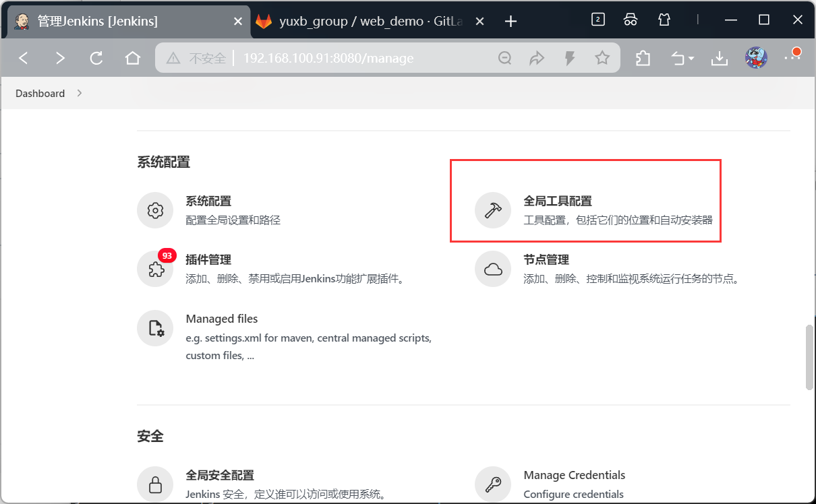Bookmark the page with star icon
The width and height of the screenshot is (816, 504).
tap(602, 59)
